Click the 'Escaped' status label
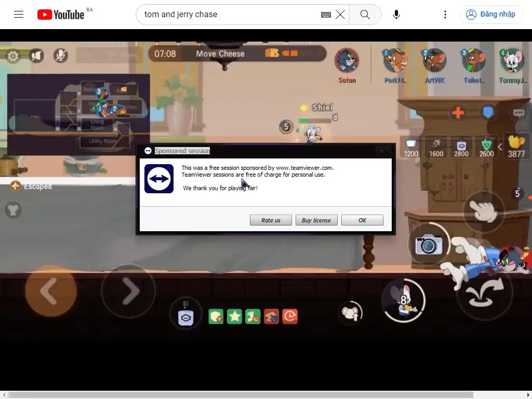532x399 pixels. [37, 187]
